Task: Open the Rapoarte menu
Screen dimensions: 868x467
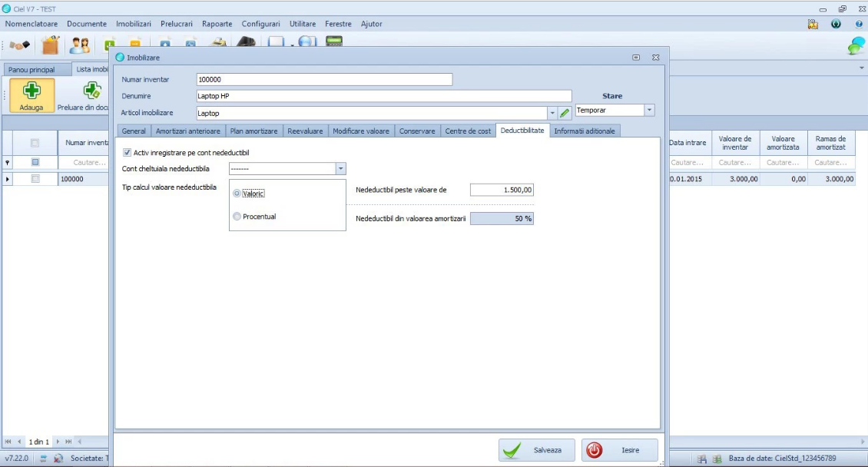Action: click(x=217, y=24)
